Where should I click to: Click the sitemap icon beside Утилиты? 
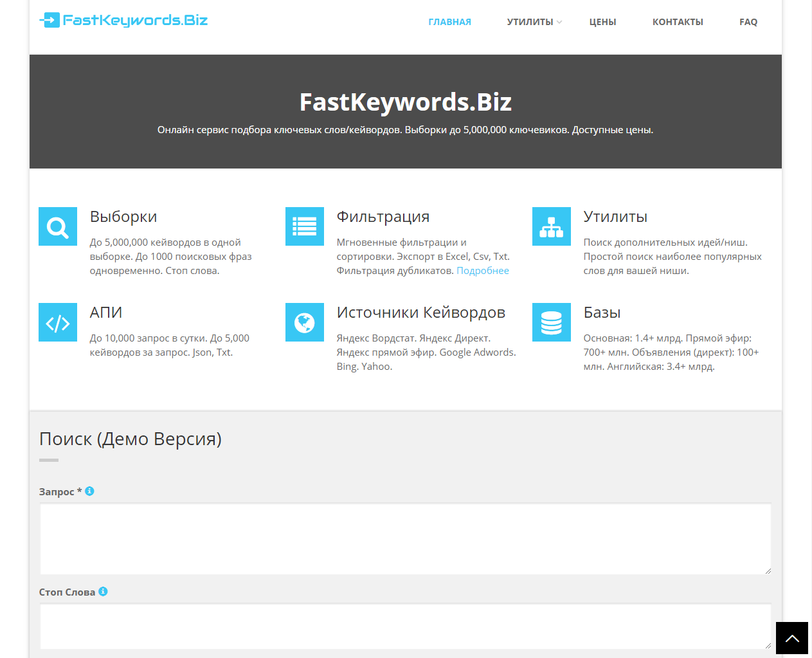coord(551,226)
